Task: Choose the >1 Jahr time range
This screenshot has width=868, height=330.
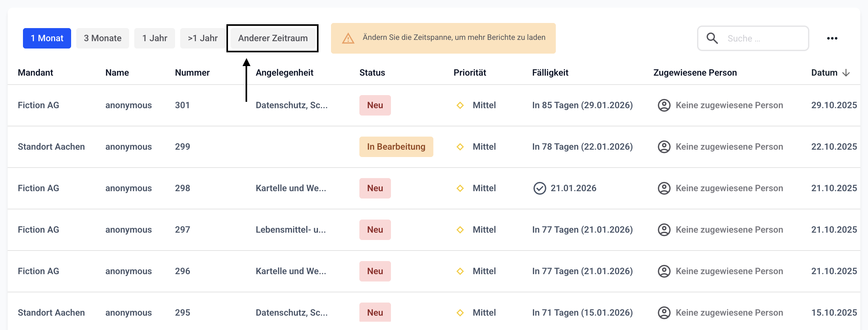Action: click(x=202, y=38)
